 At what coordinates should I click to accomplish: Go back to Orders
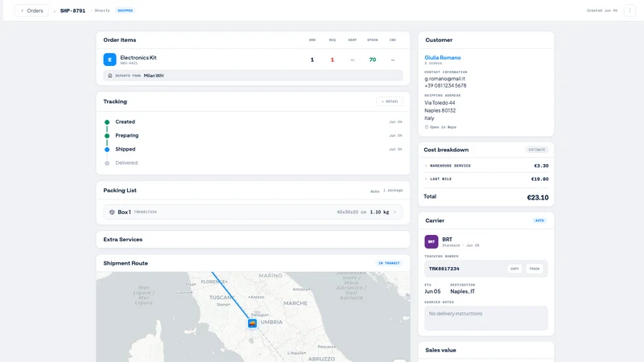tap(31, 10)
